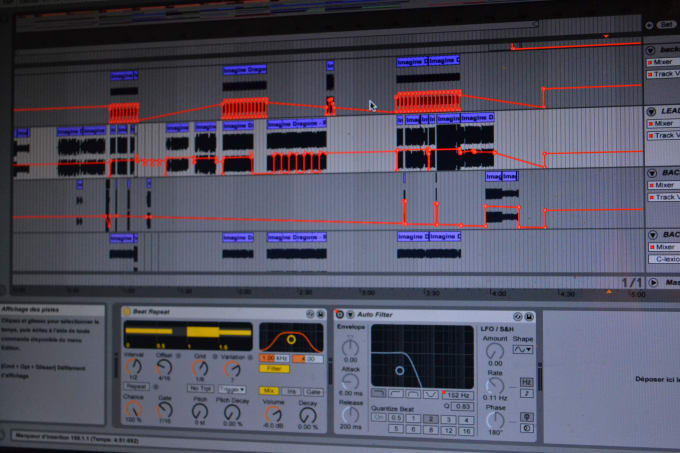Click the Q resonance field showing 0.83
This screenshot has width=680, height=453.
462,407
